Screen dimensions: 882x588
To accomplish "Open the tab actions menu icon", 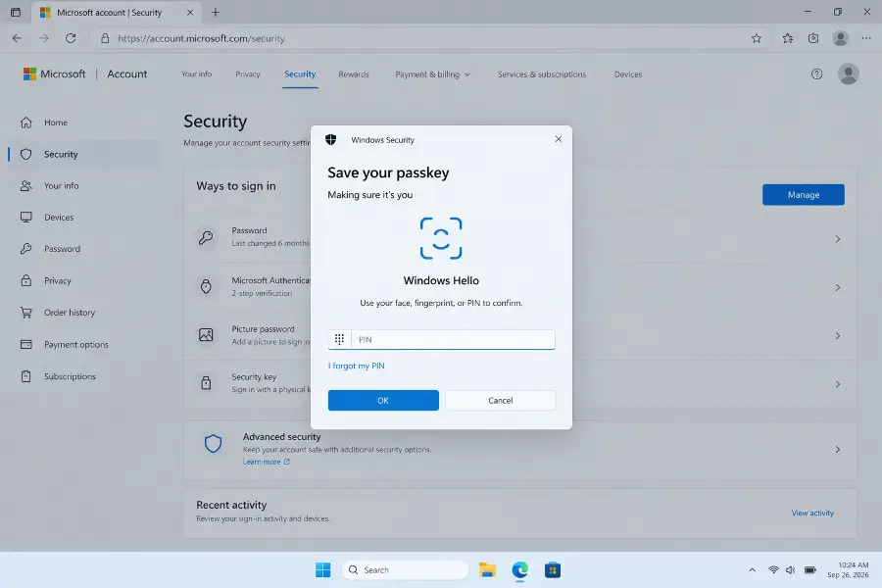I will (x=16, y=13).
